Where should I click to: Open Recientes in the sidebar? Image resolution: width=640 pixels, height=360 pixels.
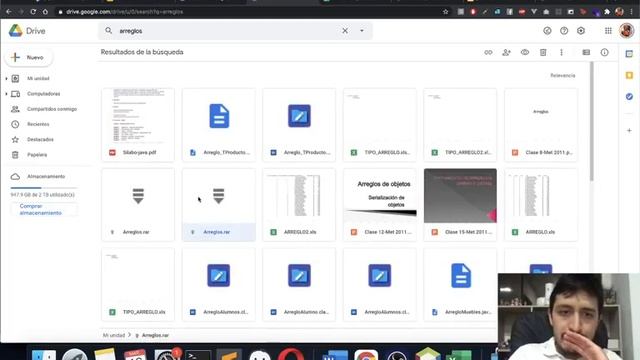click(x=38, y=124)
